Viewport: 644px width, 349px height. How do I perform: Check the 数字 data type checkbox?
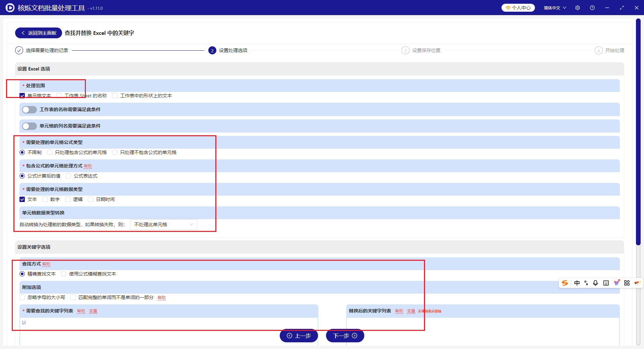coord(45,199)
